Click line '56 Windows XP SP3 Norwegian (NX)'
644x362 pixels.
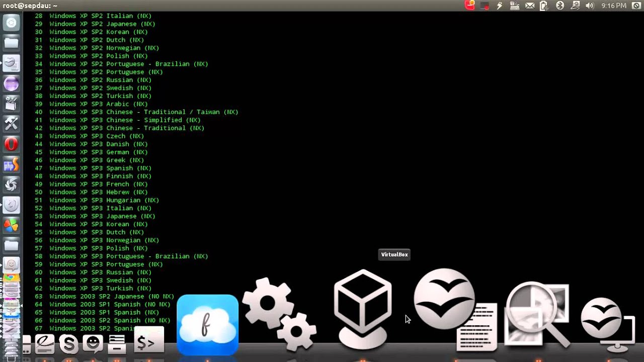click(97, 240)
